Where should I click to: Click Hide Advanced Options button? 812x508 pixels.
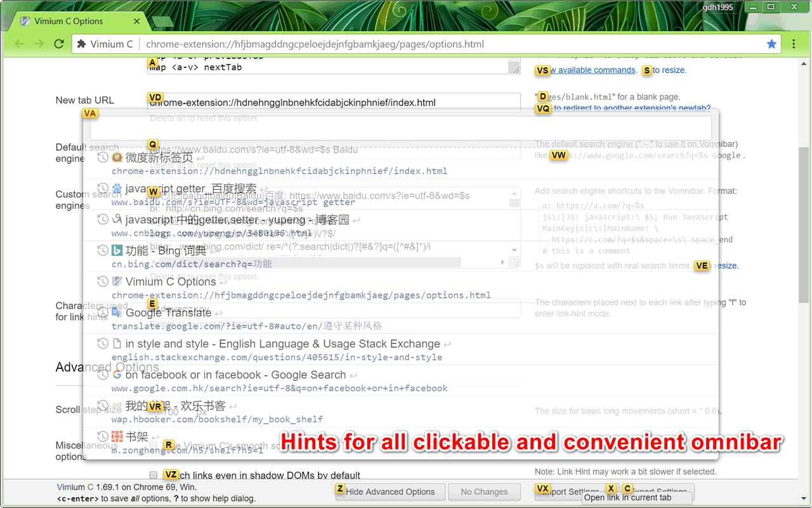tap(390, 491)
